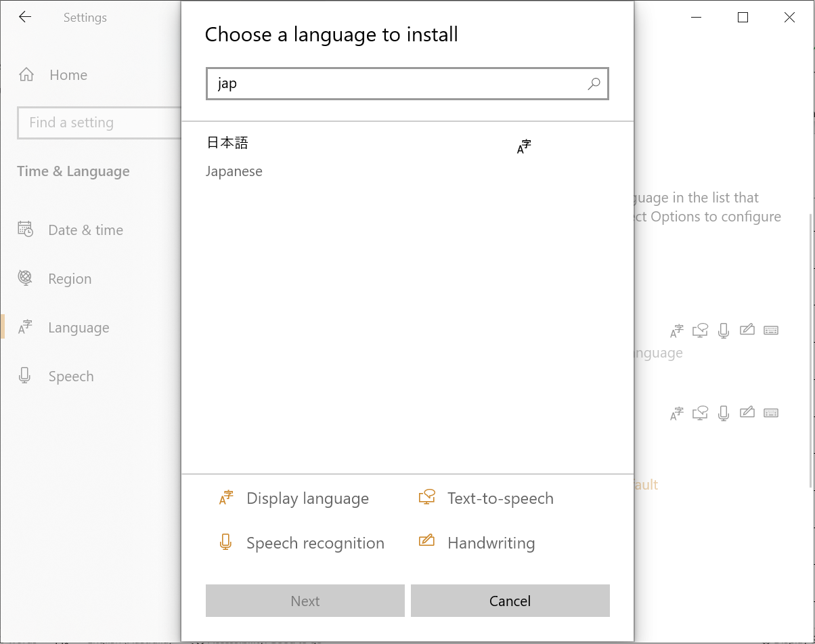Click the back arrow in Settings
The image size is (815, 644).
(25, 17)
